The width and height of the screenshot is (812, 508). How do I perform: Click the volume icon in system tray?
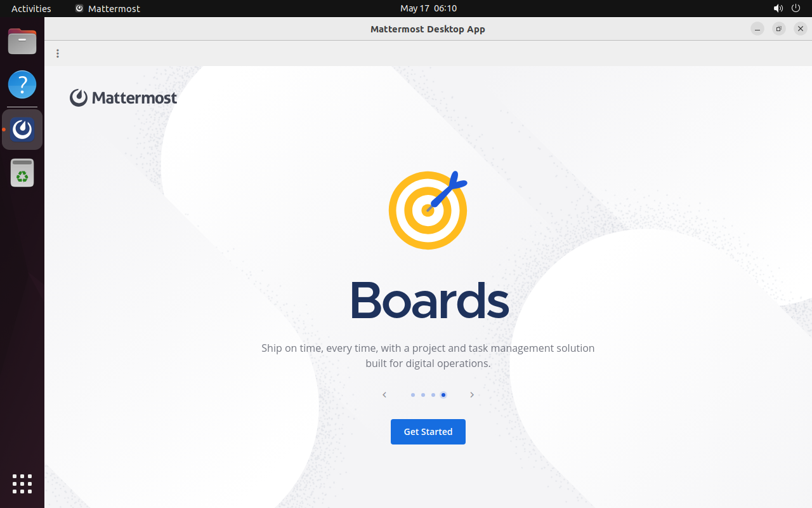pyautogui.click(x=778, y=8)
